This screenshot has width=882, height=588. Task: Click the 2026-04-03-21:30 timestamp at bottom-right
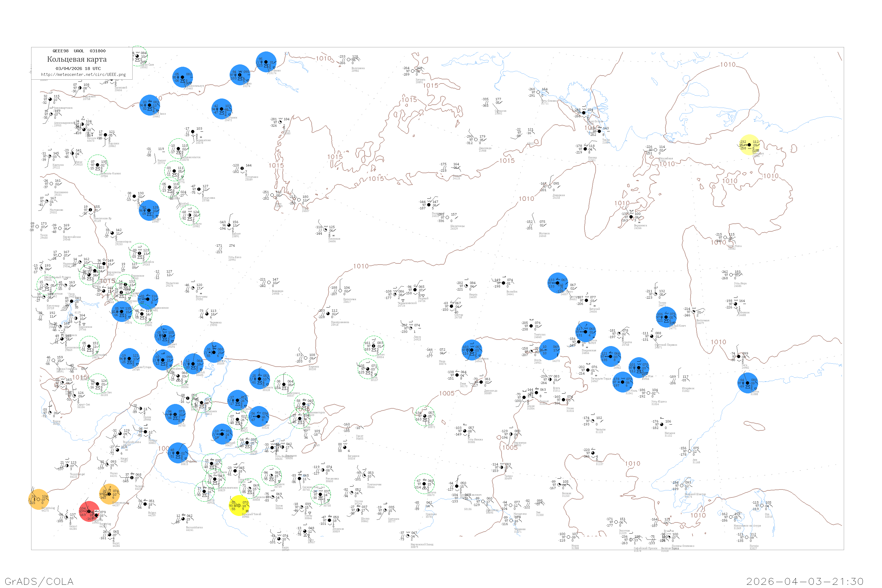pos(805,581)
